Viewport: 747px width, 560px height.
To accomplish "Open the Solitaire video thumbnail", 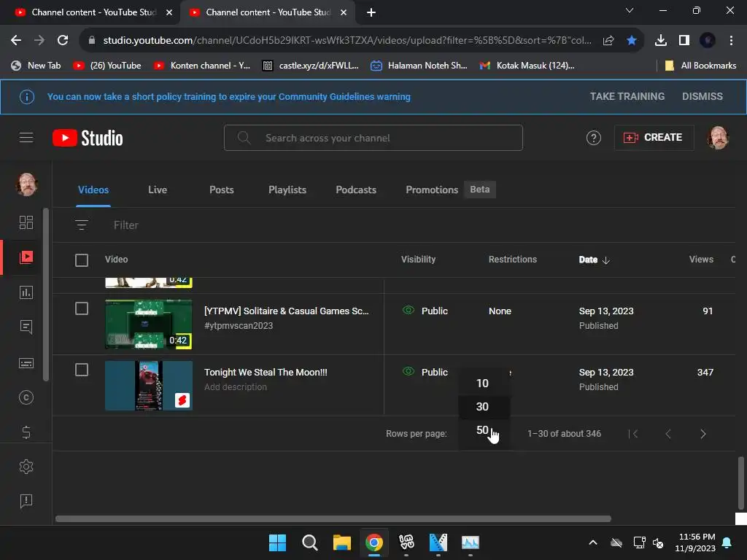I will 149,324.
